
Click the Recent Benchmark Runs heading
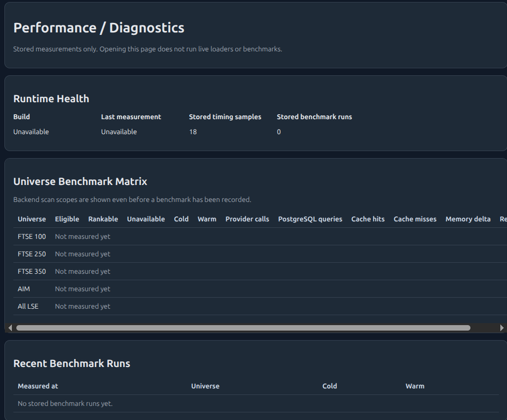coord(72,363)
